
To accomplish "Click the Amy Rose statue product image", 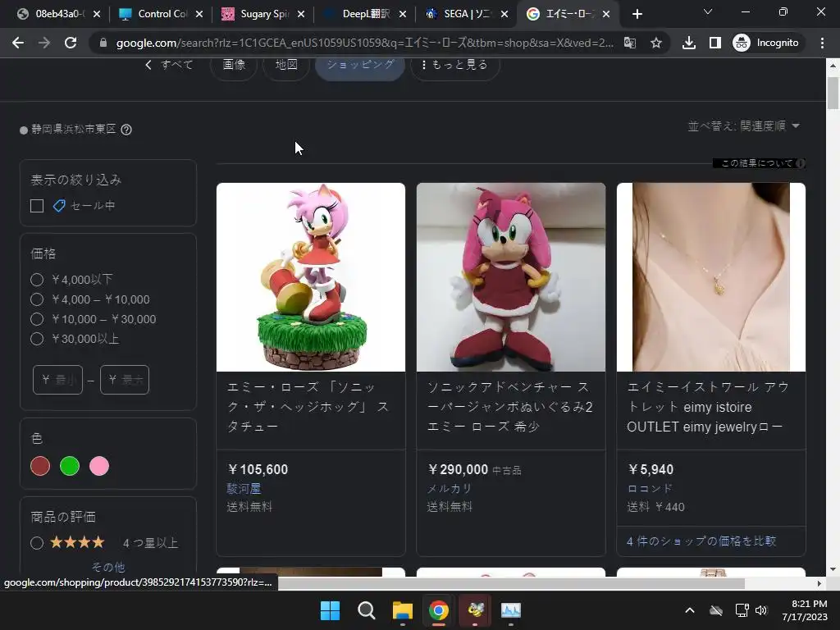I will [311, 277].
